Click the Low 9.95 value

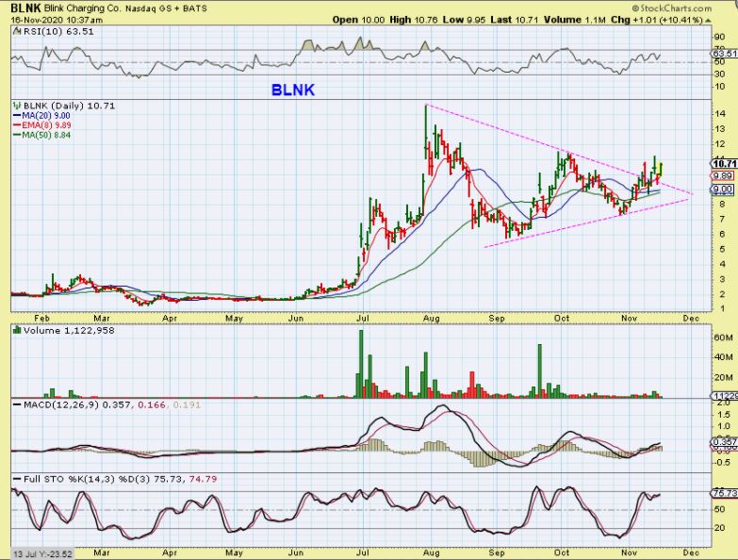click(x=464, y=20)
